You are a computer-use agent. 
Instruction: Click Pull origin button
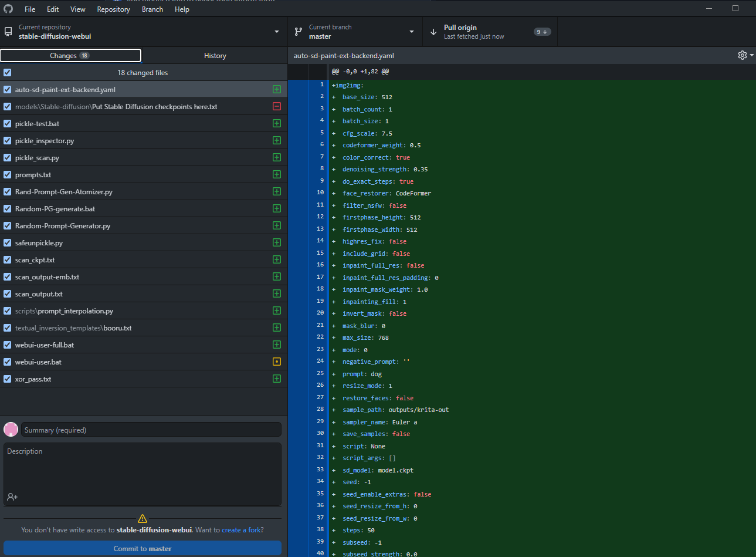tap(490, 32)
